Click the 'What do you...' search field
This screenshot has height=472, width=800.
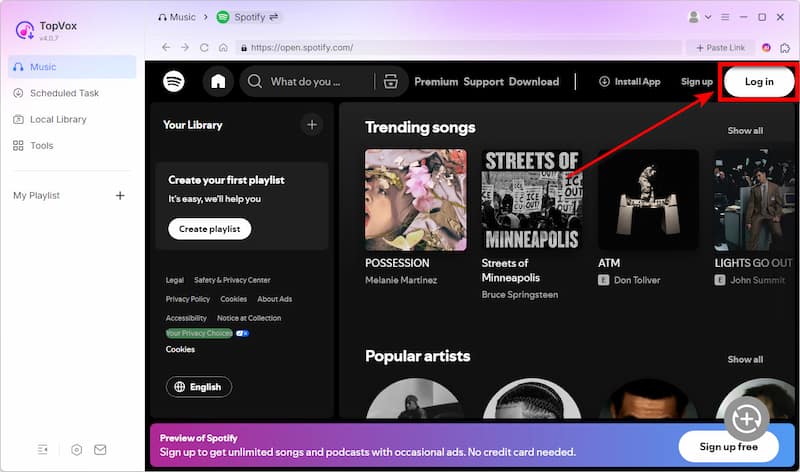[x=306, y=82]
